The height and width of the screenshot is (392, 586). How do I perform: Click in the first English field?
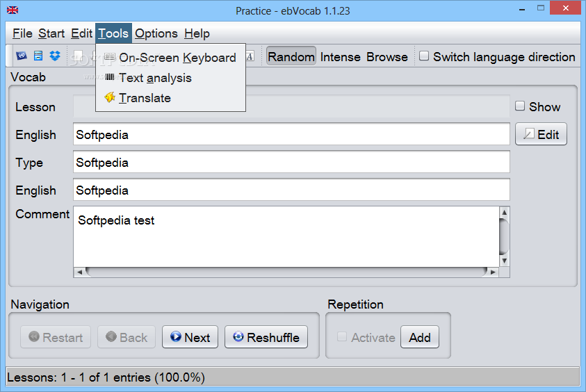coord(291,134)
